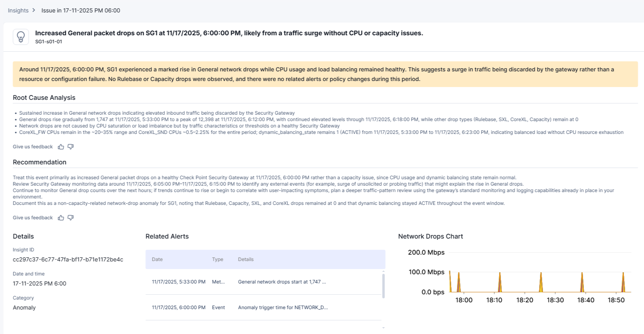Click breadcrumb chevron next to Insights
The height and width of the screenshot is (334, 644).
(34, 10)
